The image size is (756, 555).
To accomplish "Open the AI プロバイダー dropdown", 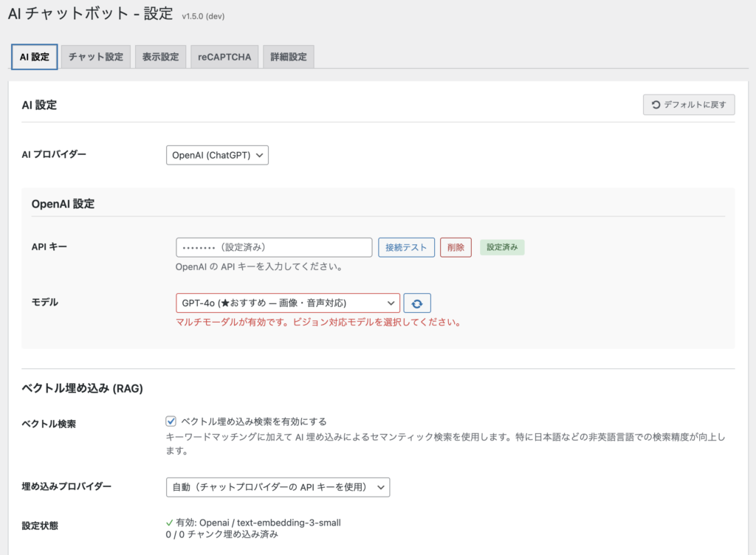I will click(x=217, y=155).
